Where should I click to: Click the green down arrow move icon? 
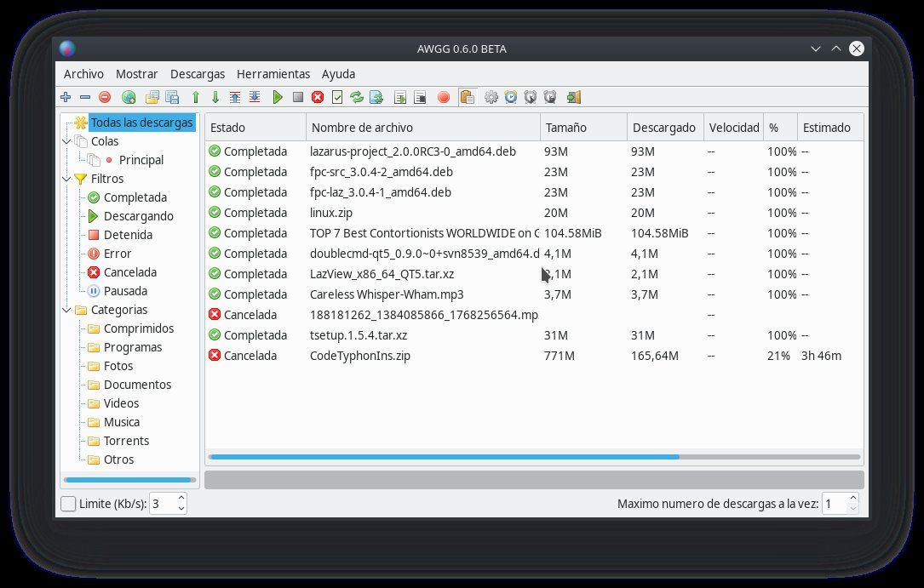click(215, 97)
